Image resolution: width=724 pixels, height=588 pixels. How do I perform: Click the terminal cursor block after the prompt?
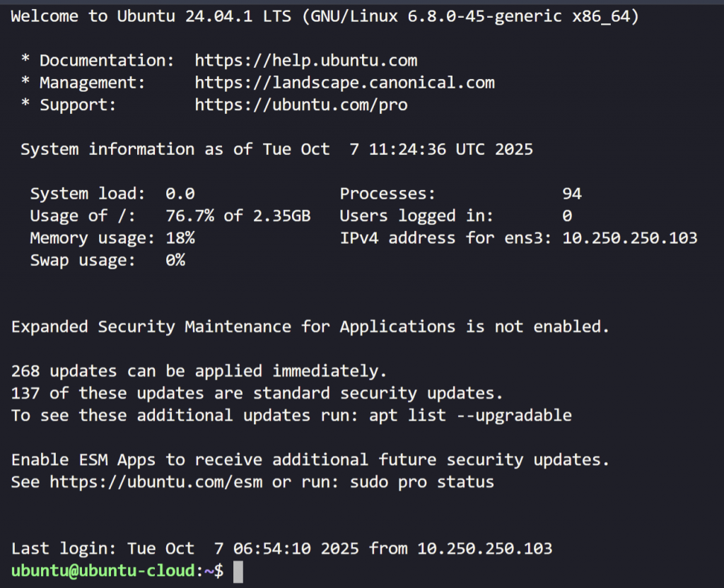tap(238, 571)
